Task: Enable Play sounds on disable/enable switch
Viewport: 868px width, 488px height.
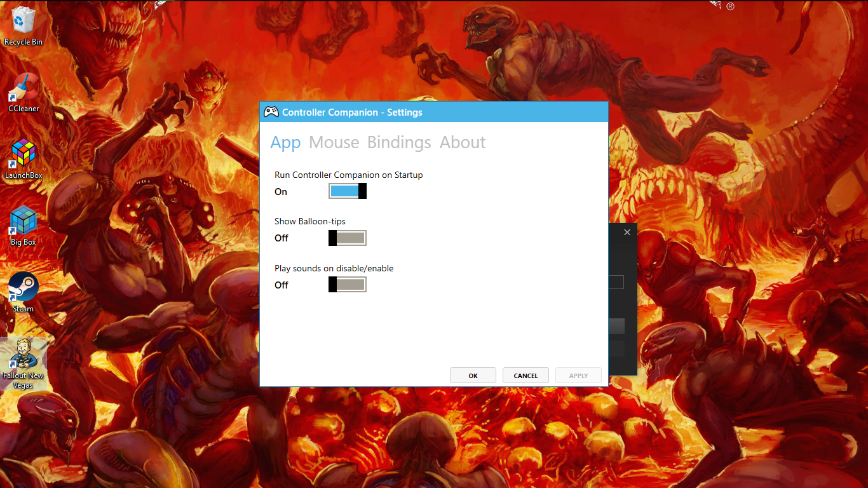Action: point(348,285)
